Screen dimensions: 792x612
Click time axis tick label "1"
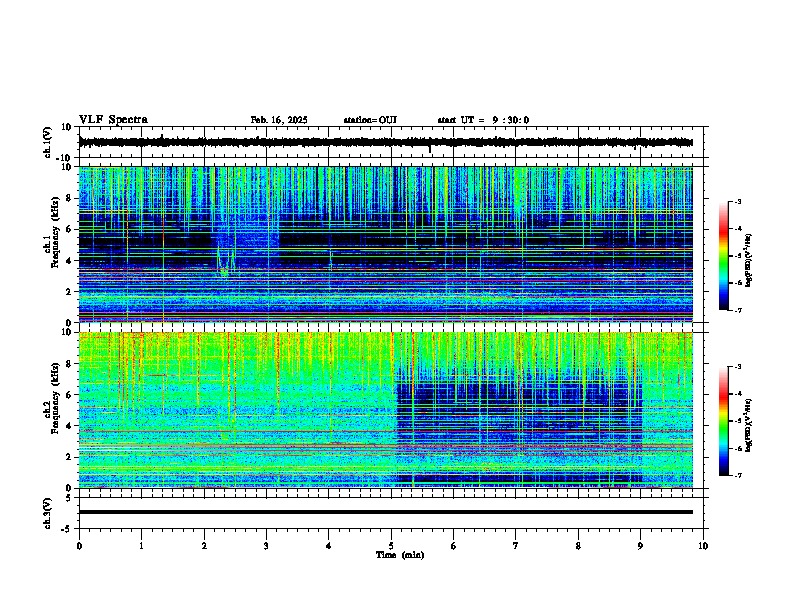click(141, 546)
